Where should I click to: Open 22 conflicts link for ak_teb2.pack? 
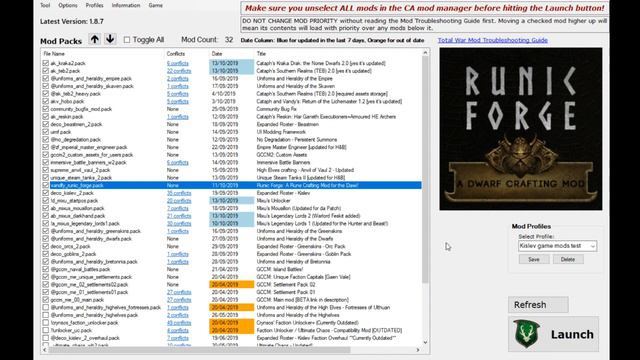(x=179, y=71)
